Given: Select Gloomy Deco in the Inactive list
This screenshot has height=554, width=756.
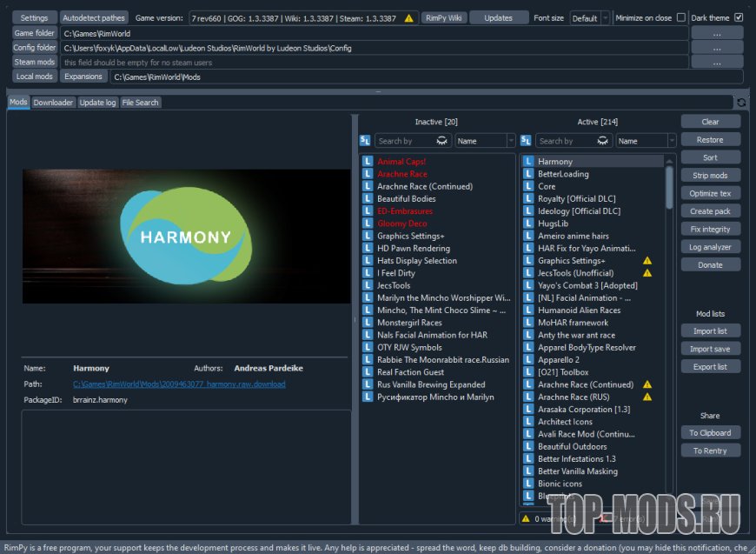Looking at the screenshot, I should click(401, 224).
